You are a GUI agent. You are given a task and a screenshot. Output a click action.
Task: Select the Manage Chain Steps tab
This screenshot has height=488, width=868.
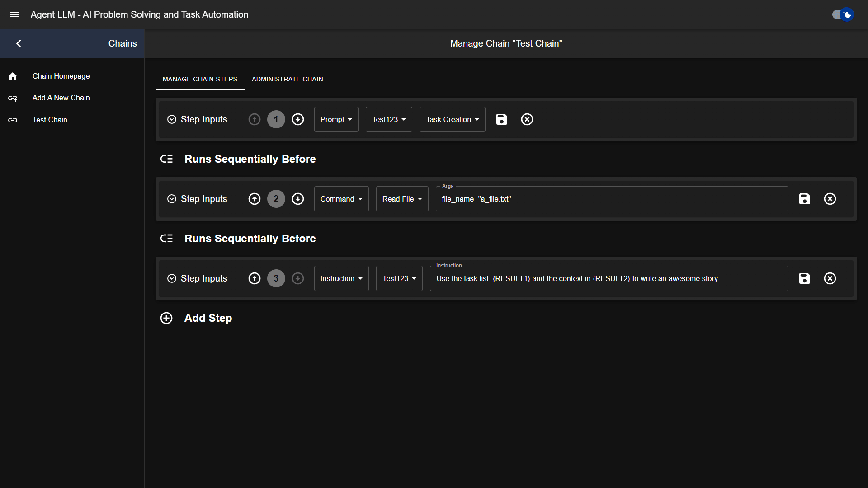click(200, 79)
